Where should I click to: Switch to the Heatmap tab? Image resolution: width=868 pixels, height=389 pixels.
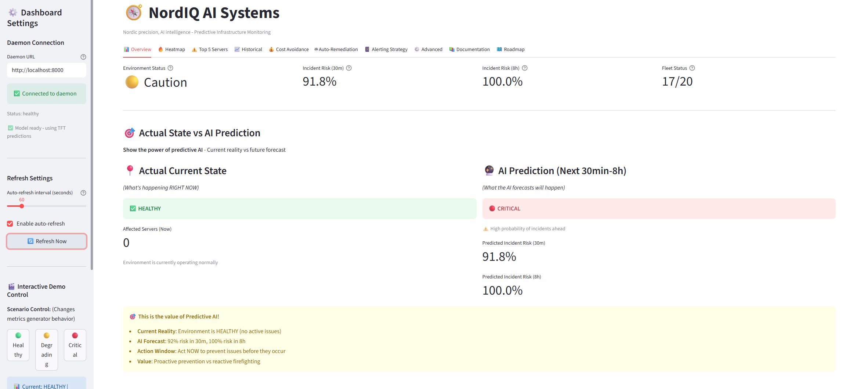(x=171, y=50)
